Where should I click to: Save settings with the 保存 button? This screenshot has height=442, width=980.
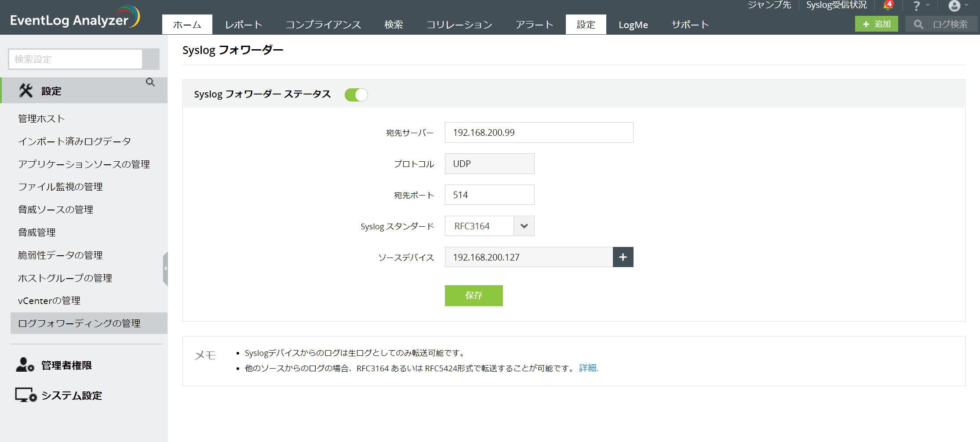474,296
